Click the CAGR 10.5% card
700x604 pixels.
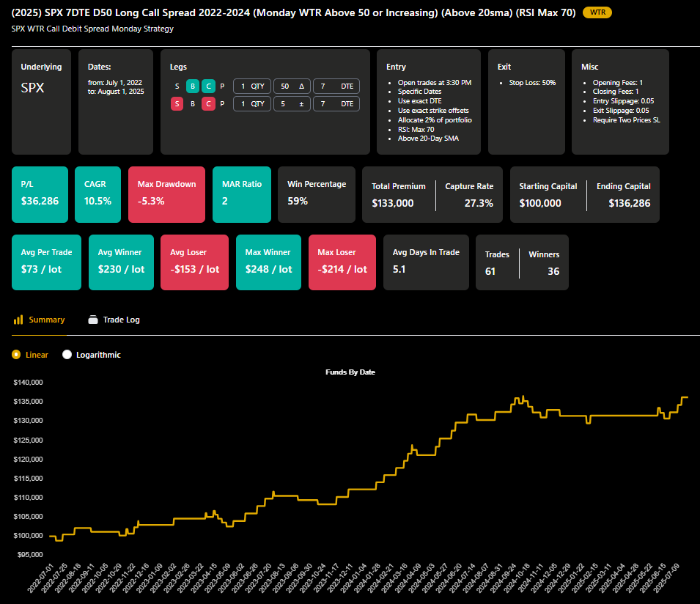(97, 194)
